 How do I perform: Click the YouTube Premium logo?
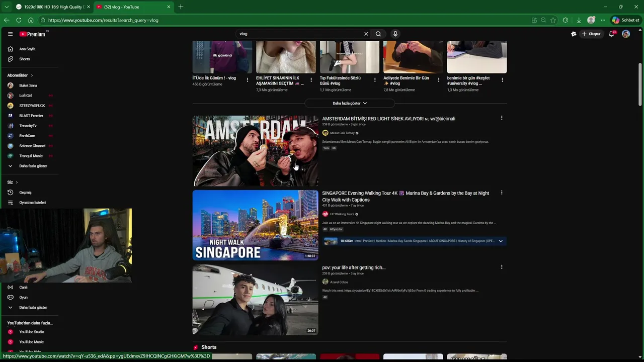[x=33, y=34]
